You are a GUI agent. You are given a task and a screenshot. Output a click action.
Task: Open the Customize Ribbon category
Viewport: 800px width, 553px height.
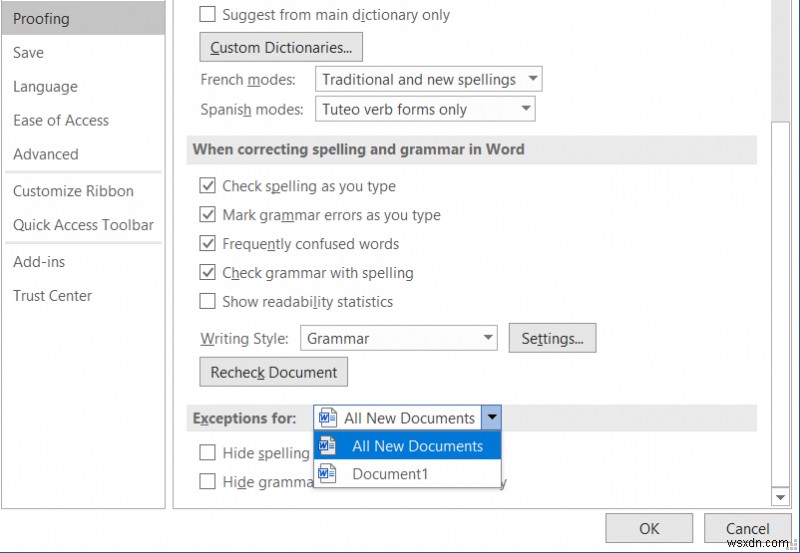73,191
